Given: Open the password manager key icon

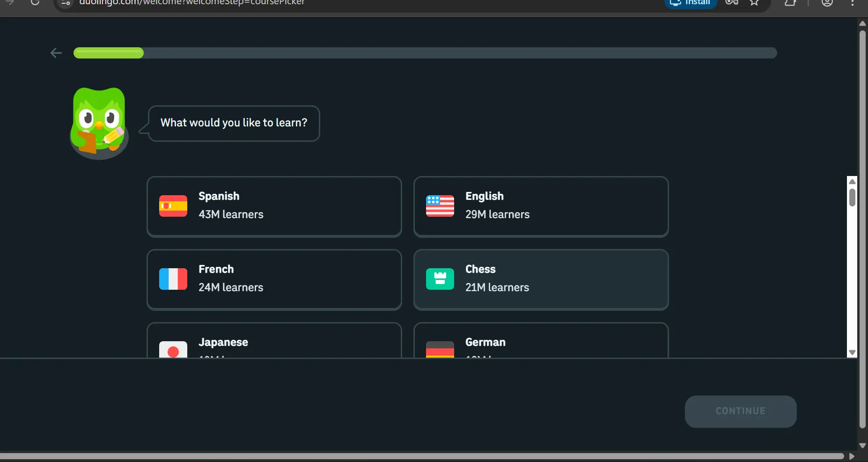Looking at the screenshot, I should 732,2.
